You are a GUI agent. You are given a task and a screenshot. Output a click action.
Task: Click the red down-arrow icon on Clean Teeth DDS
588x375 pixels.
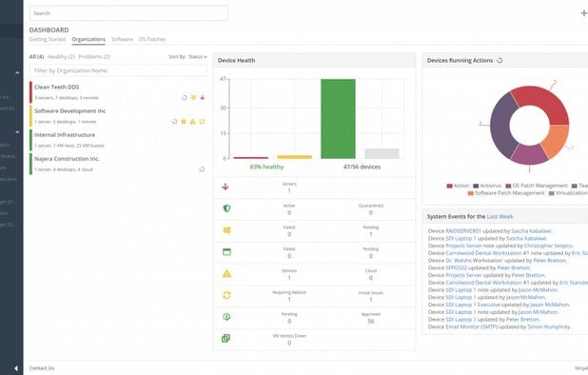[x=203, y=97]
